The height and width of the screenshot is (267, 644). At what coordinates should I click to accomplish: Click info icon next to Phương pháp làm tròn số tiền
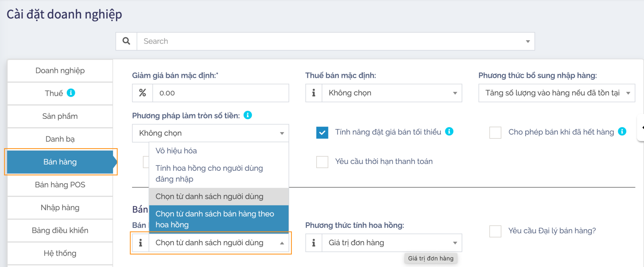coord(248,115)
